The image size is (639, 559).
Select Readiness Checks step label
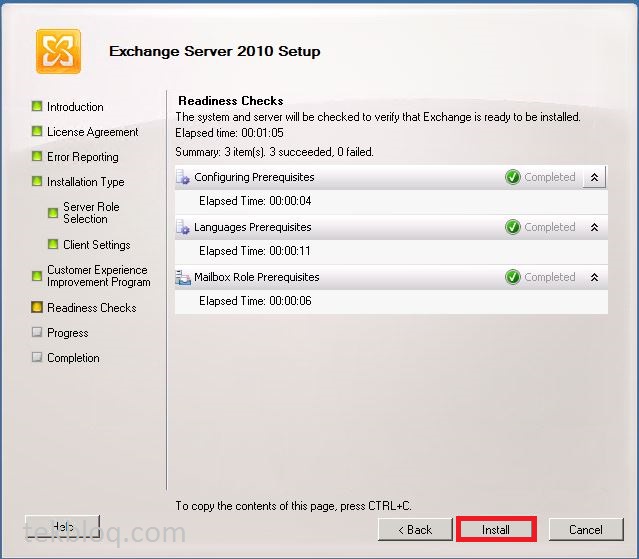click(x=92, y=308)
